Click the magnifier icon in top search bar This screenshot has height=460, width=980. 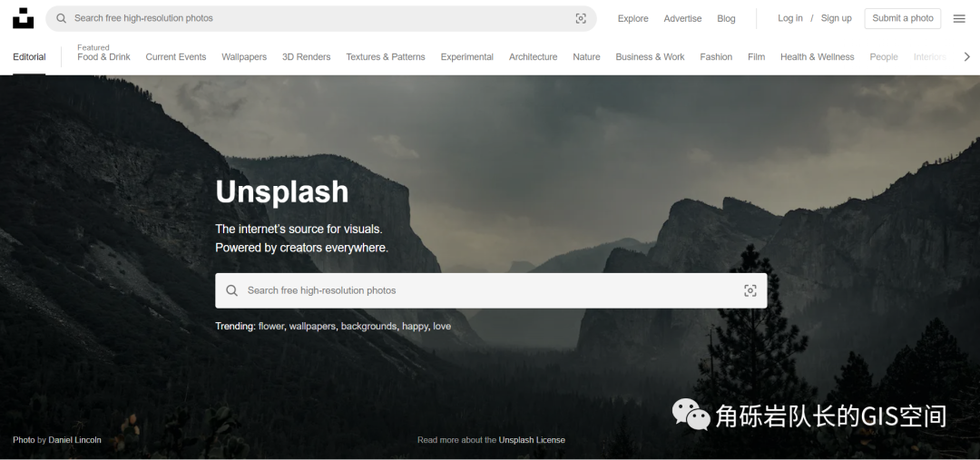click(62, 18)
